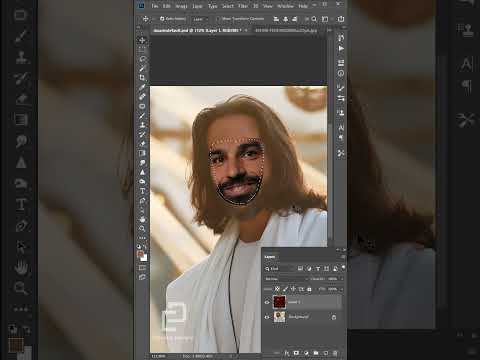Add a layer mask

pos(296,353)
